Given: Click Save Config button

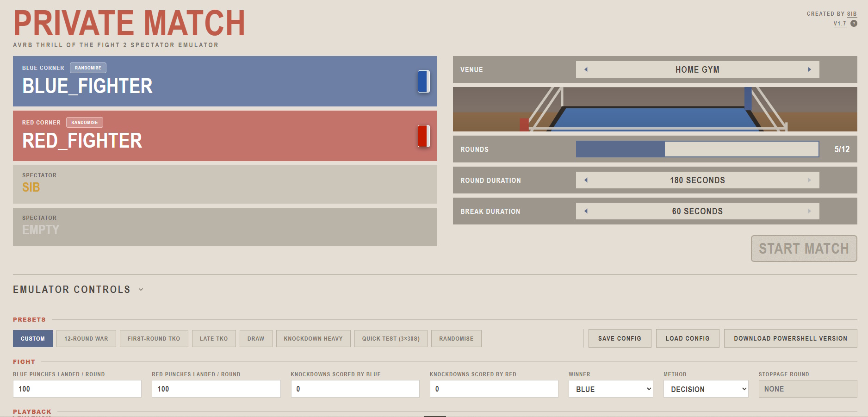Looking at the screenshot, I should point(620,338).
